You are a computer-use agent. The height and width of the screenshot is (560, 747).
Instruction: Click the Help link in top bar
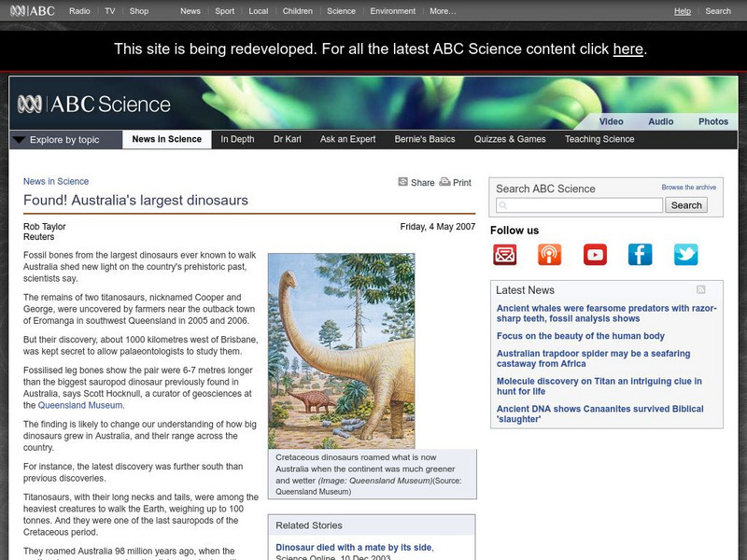[683, 11]
